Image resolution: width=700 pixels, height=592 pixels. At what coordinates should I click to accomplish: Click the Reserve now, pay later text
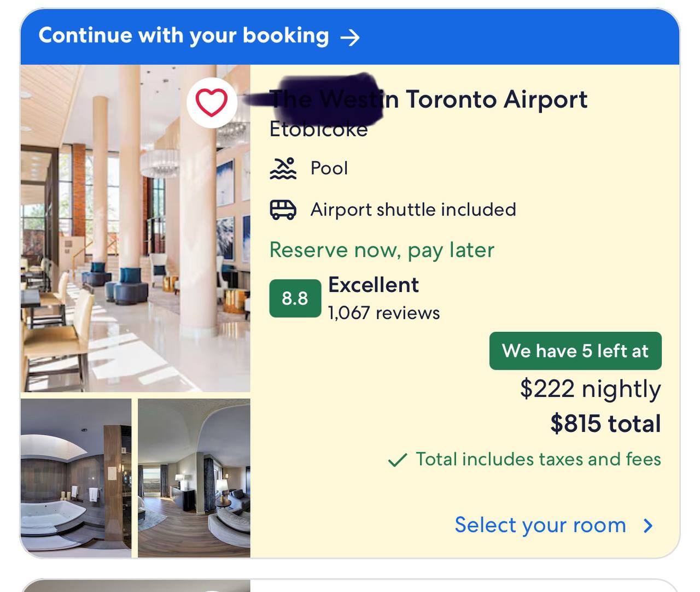click(382, 250)
